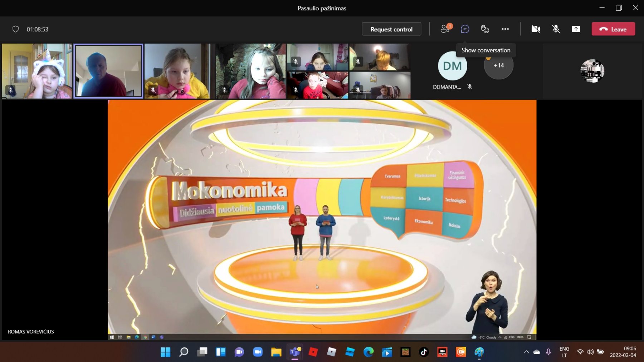
Task: Leave the meeting
Action: pos(613,29)
